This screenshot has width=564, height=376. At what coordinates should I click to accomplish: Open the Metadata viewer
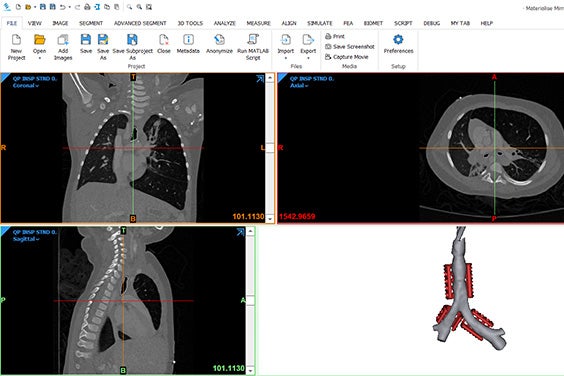(x=188, y=44)
